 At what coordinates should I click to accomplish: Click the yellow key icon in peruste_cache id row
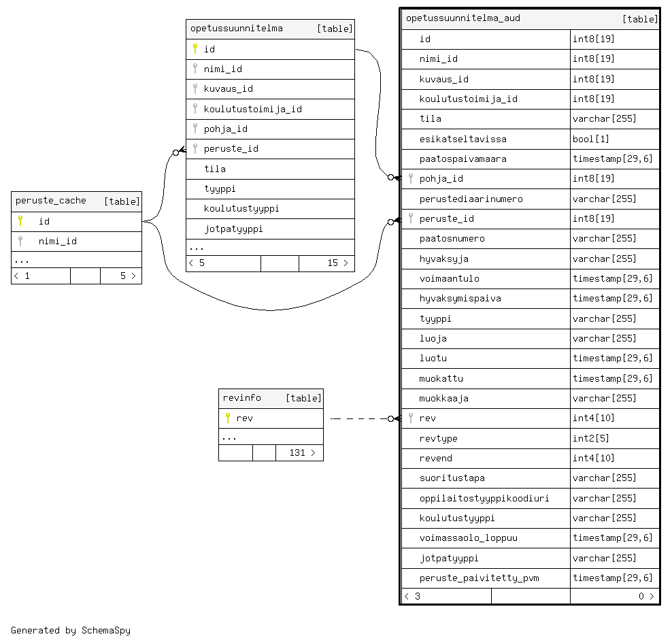click(20, 221)
